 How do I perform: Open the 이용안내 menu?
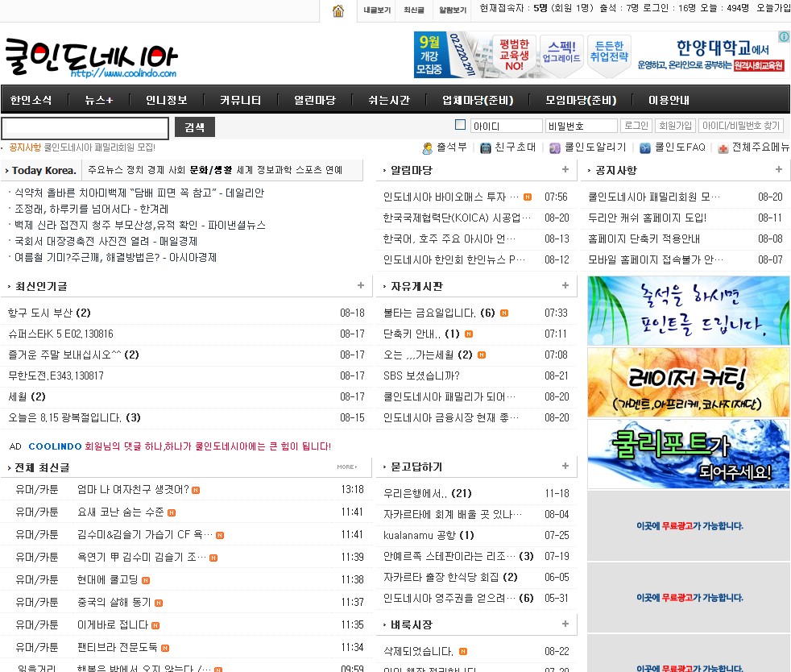[669, 100]
